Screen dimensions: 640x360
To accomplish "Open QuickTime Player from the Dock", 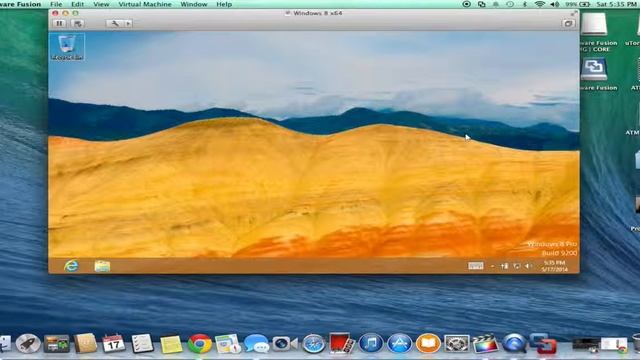I will 514,343.
